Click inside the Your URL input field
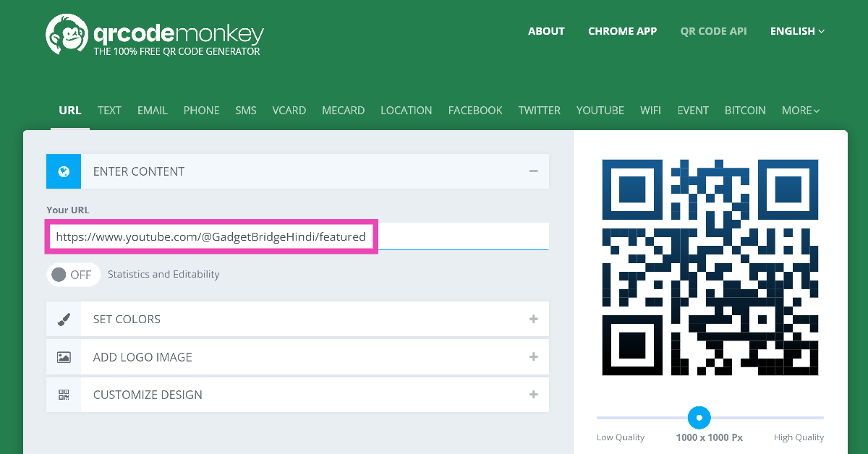Screen dimensions: 868x454 pos(297,236)
